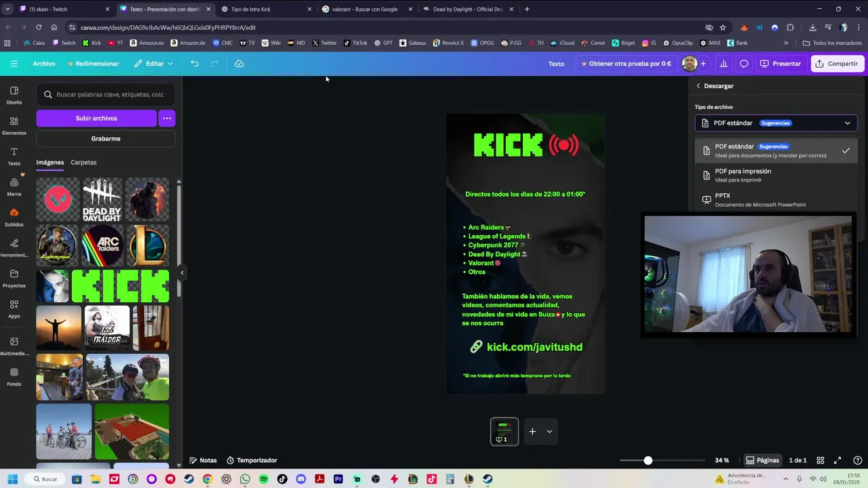Expand the Tipo de archivo dropdown
This screenshot has width=868, height=488.
[x=776, y=123]
